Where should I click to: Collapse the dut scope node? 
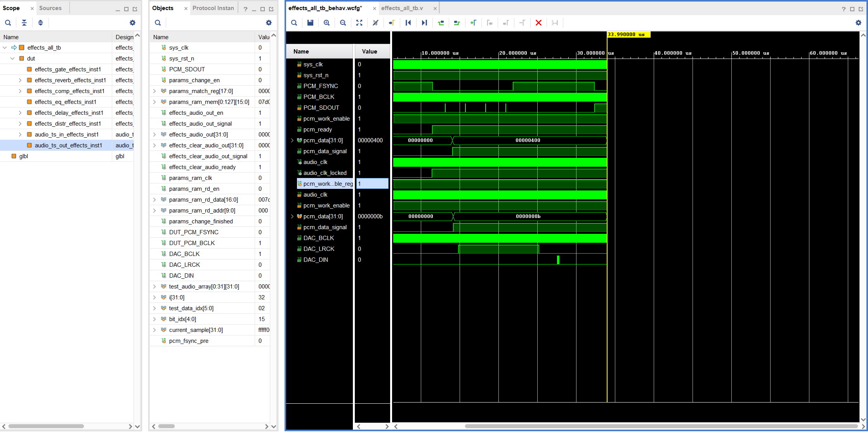(12, 59)
